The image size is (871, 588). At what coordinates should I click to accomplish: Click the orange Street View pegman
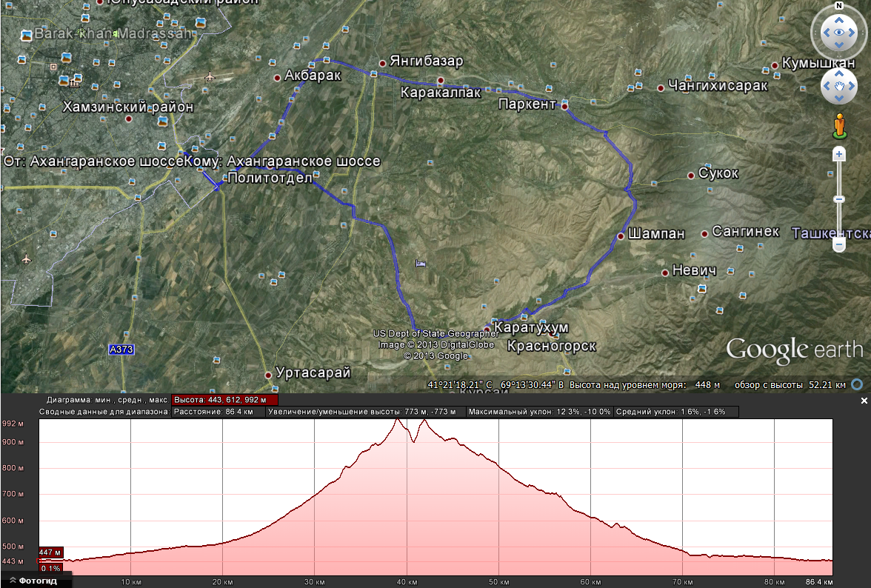pos(839,125)
